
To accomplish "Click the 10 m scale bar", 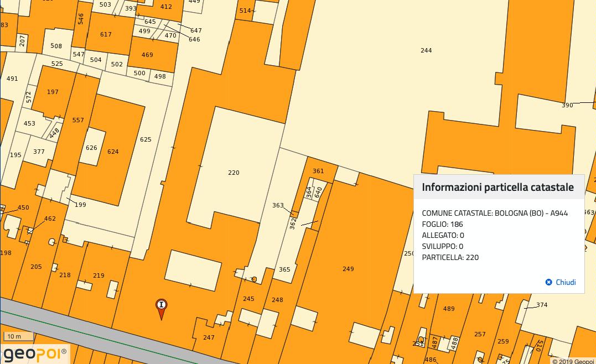I will click(x=19, y=336).
